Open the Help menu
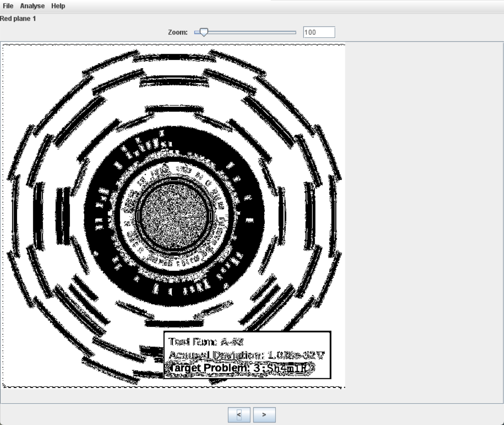This screenshot has height=425, width=504. point(58,6)
